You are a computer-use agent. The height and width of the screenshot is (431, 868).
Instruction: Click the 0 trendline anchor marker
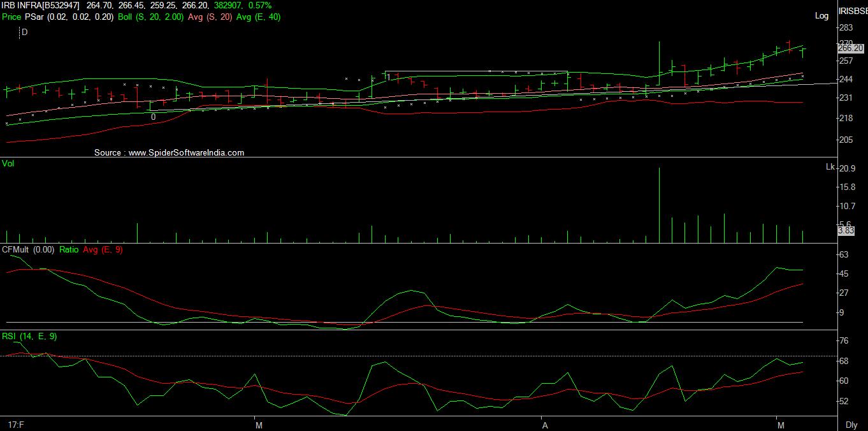(153, 117)
